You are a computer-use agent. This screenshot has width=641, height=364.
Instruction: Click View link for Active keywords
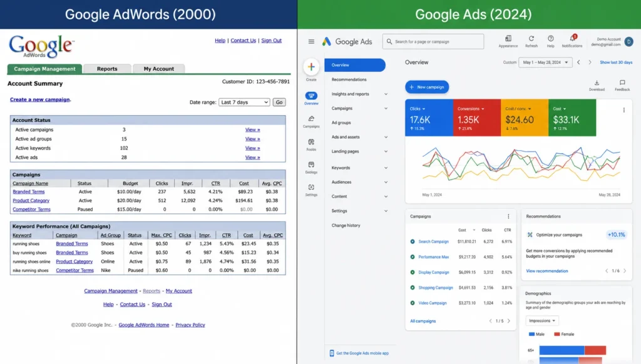(252, 148)
